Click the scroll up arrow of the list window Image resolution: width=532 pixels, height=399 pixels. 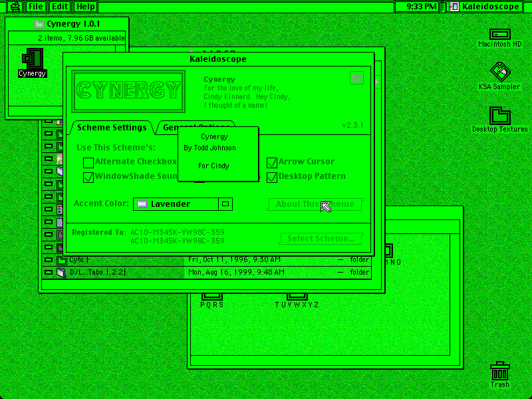[376, 82]
